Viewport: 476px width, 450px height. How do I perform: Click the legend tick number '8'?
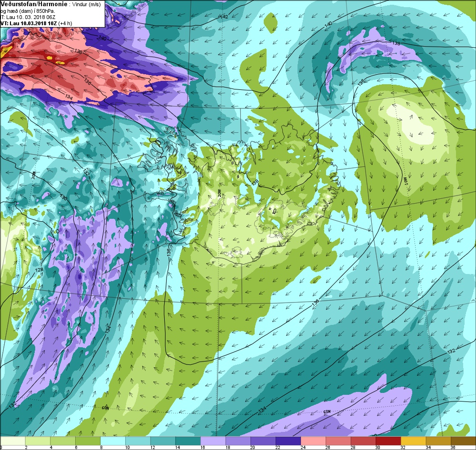pos(101,447)
